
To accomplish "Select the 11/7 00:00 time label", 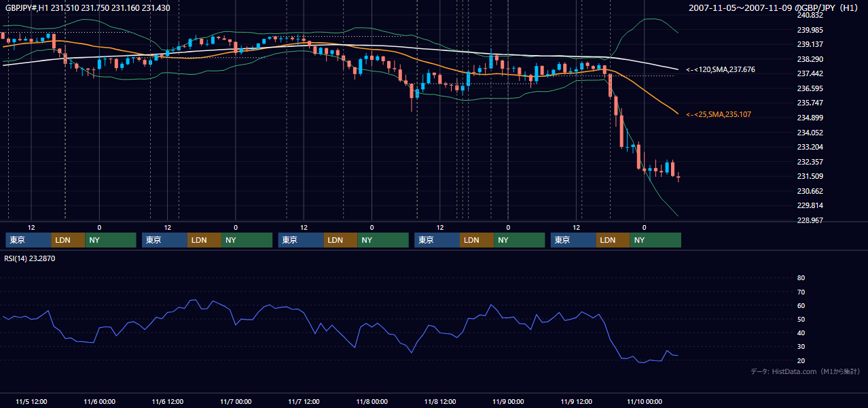I will 236,401.
